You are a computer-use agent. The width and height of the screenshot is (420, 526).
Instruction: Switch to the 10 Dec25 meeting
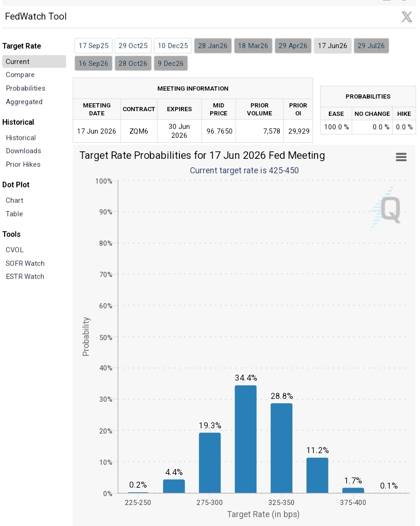[x=173, y=46]
